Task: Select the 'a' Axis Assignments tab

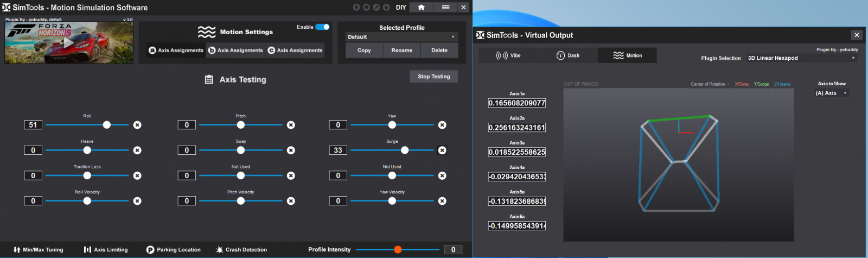Action: click(176, 51)
